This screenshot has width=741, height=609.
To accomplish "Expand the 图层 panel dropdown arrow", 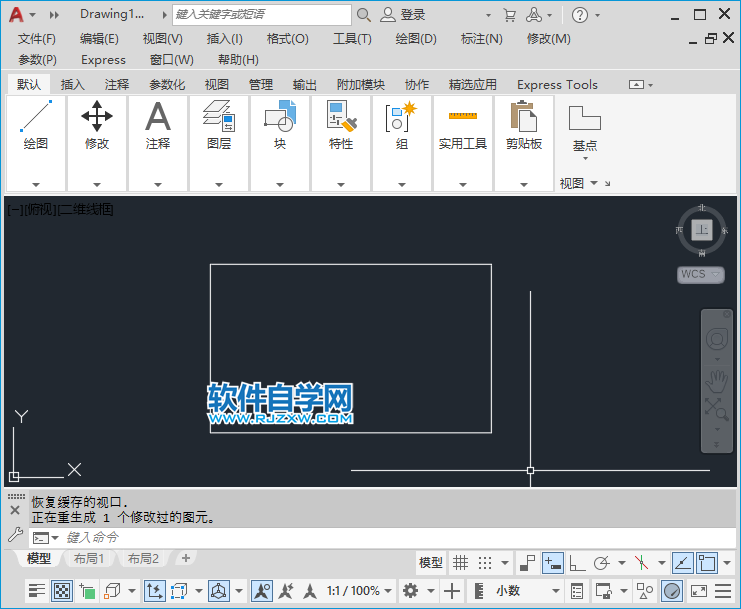I will coord(219,185).
